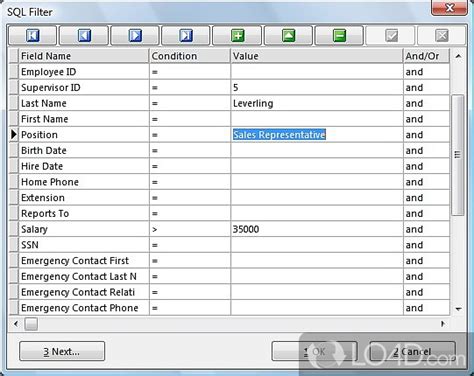
Task: Click the grayed X cancel-edit toolbar button
Action: [442, 35]
